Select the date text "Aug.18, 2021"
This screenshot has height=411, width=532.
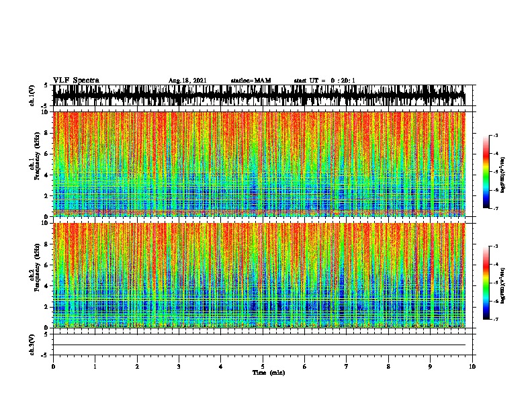187,81
